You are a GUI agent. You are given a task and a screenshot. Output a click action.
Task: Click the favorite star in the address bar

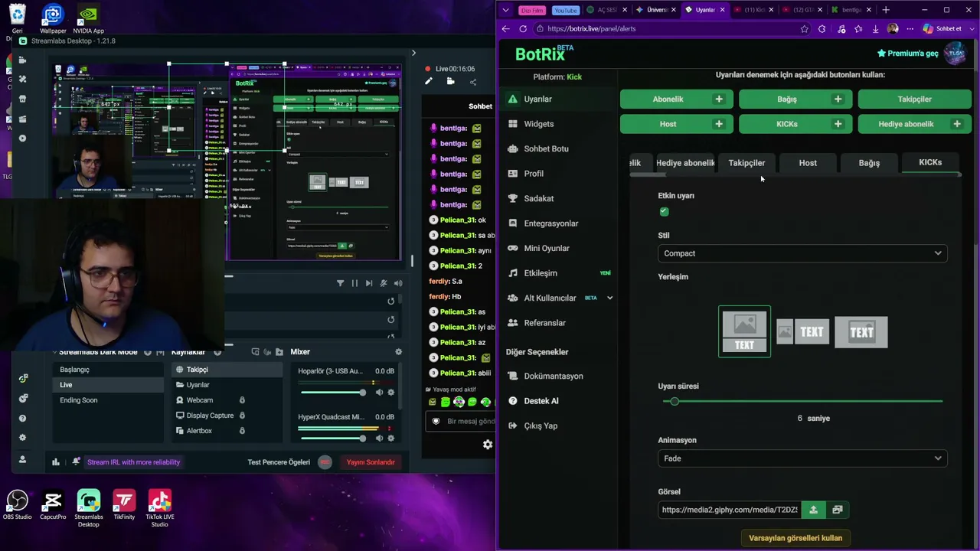(x=804, y=29)
